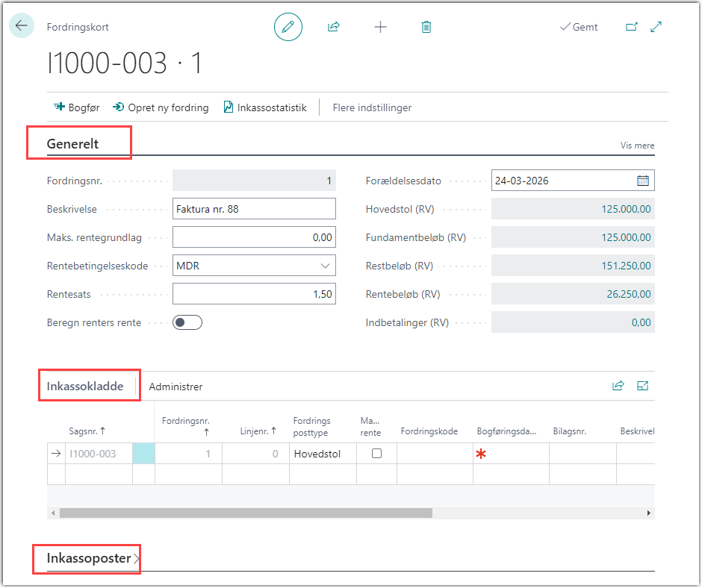Click the Beskrivelse input field

pyautogui.click(x=254, y=209)
